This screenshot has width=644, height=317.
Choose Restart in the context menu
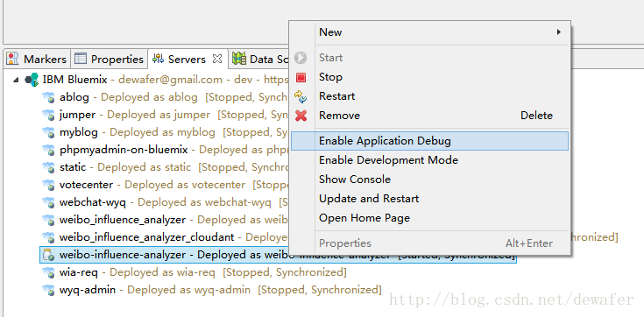430,96
